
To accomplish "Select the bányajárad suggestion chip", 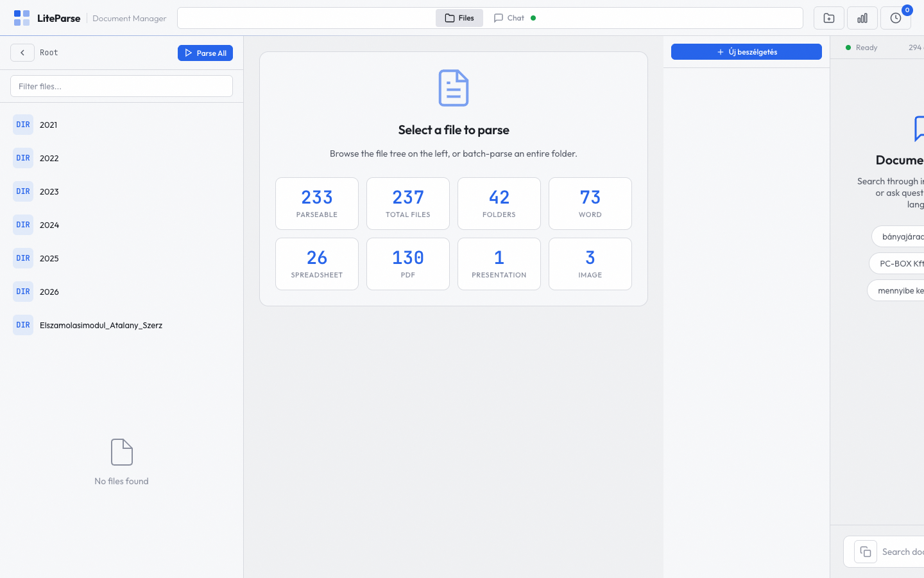I will 898,236.
